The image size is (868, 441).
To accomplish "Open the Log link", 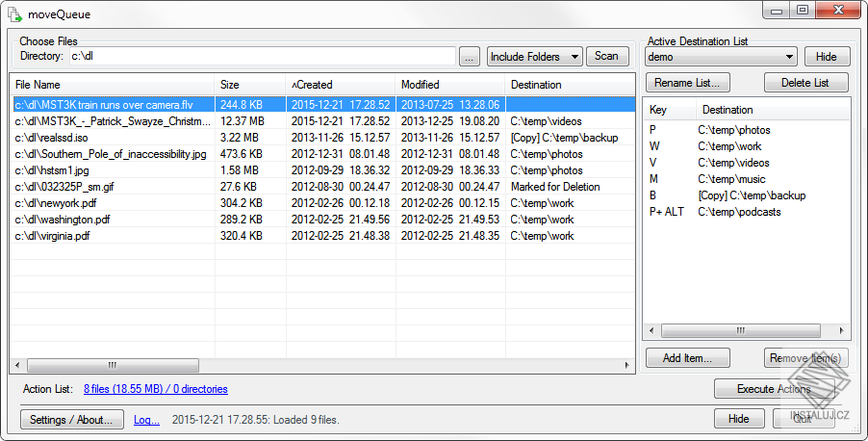I will pos(146,420).
